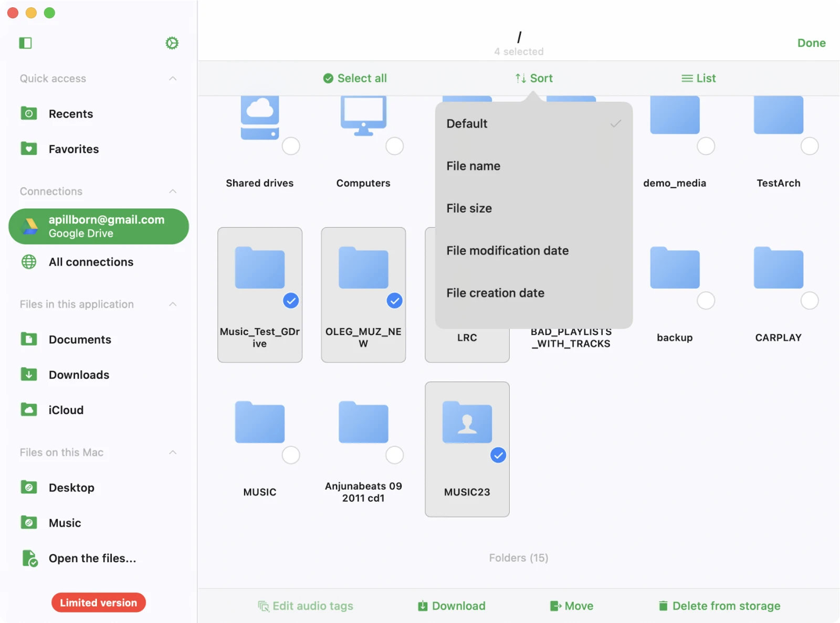
Task: Open settings via the gear icon
Action: pyautogui.click(x=172, y=43)
